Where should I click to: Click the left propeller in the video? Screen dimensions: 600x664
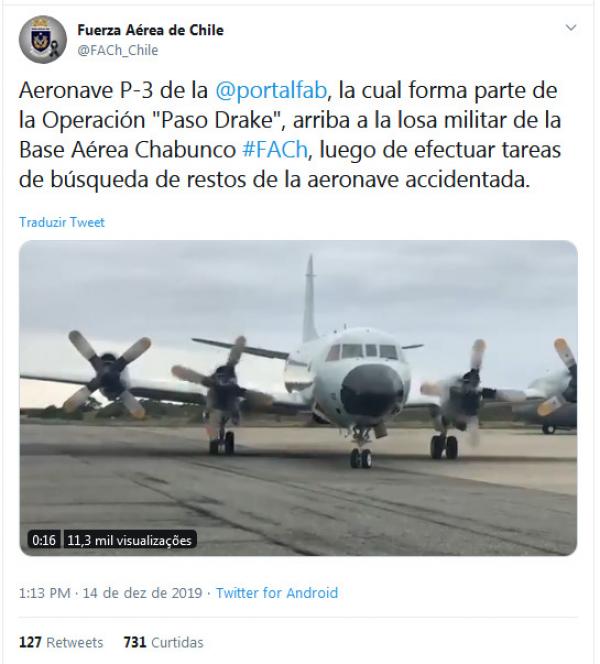tap(109, 373)
